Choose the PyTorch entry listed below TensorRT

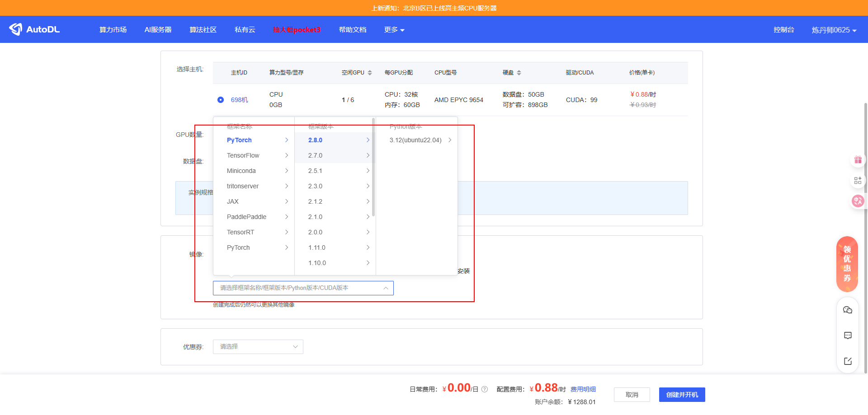click(x=254, y=247)
